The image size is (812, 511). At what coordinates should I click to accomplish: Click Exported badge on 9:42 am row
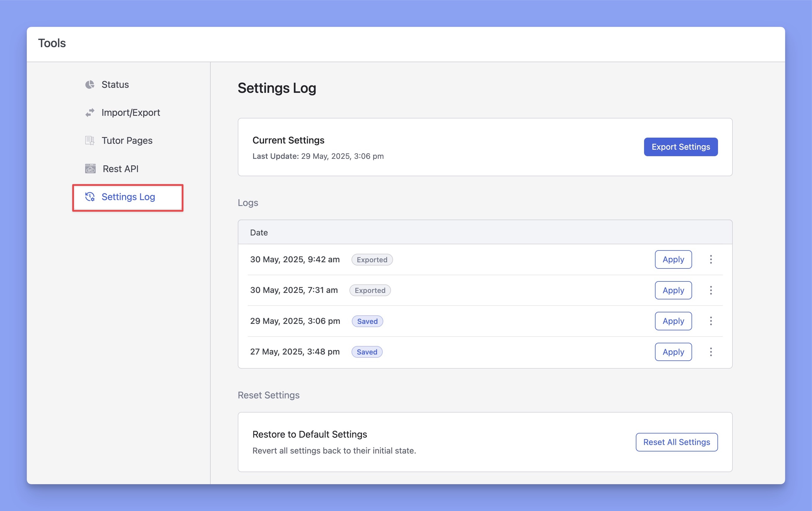[x=372, y=260]
